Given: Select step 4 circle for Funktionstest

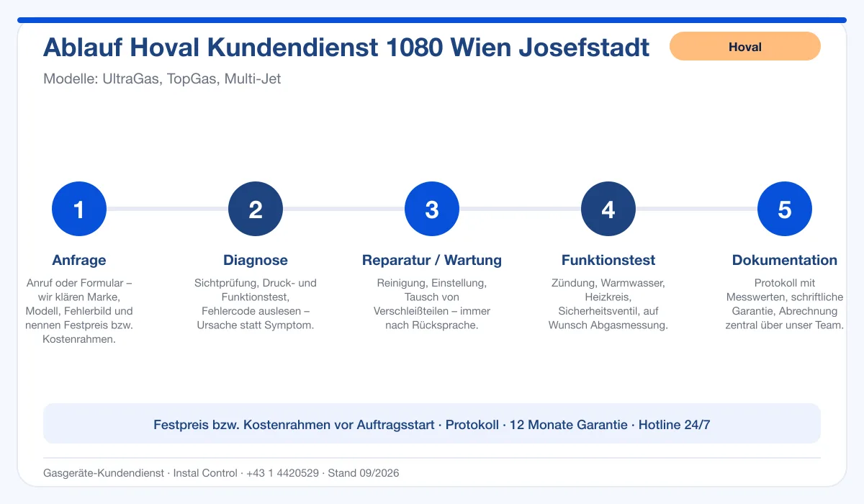Looking at the screenshot, I should point(608,209).
